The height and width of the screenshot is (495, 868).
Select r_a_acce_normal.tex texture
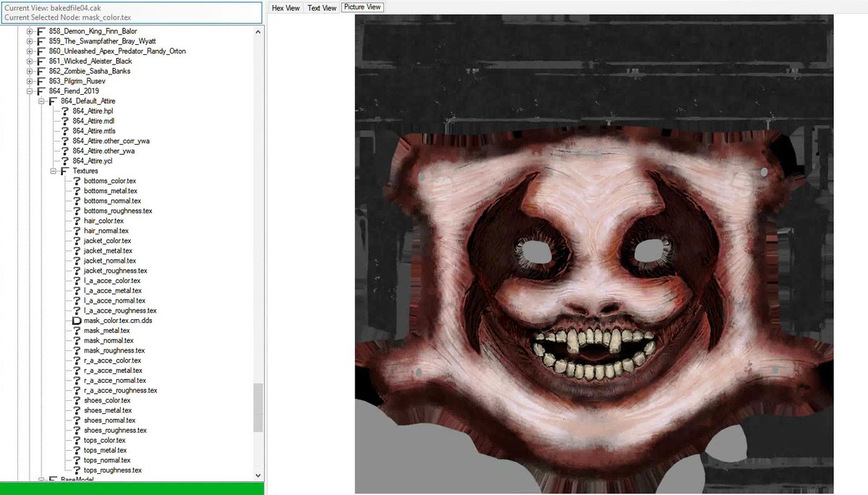pos(115,380)
